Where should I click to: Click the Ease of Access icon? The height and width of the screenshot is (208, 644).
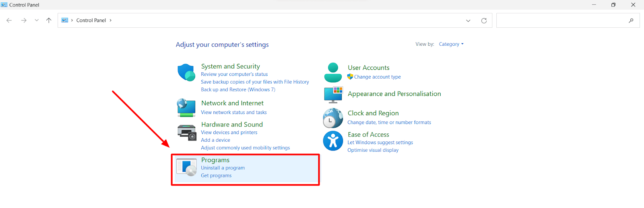(x=333, y=141)
